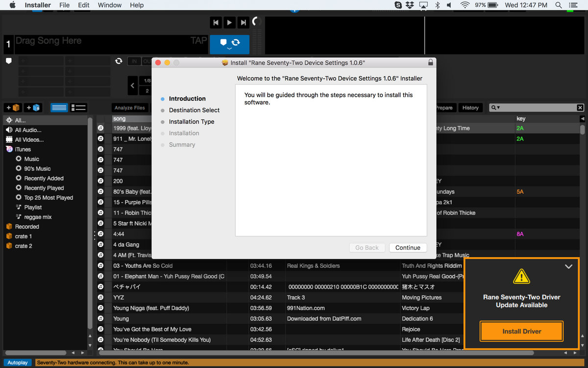Open the File menu

[x=64, y=5]
